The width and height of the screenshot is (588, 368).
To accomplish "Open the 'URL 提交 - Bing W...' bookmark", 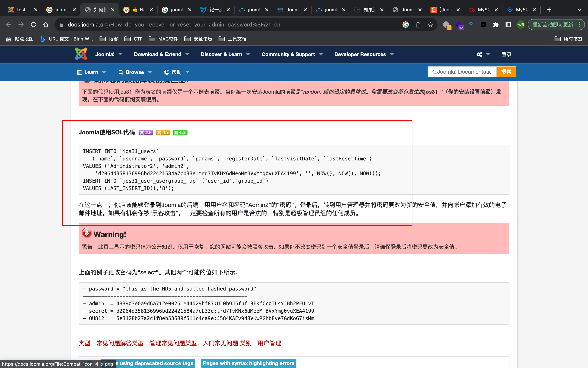I will click(67, 39).
